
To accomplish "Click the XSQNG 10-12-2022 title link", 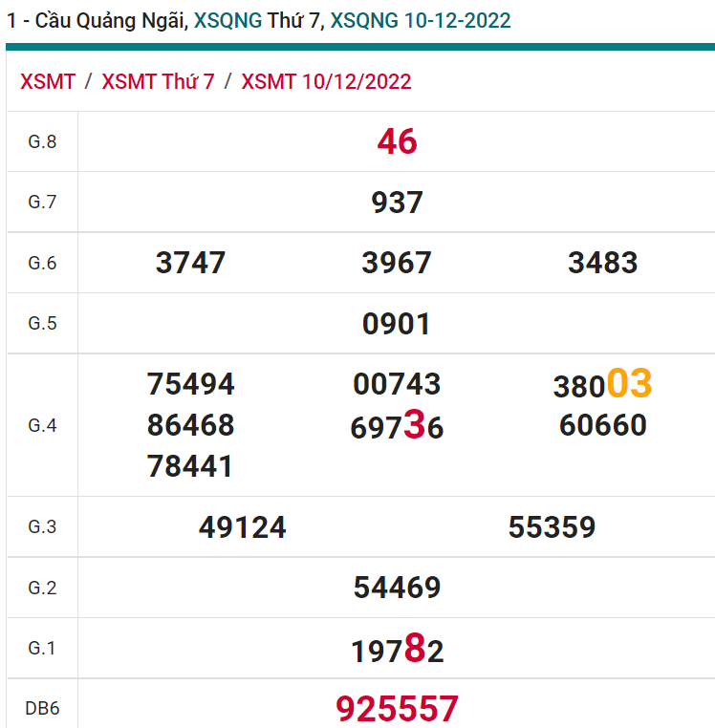I will pos(420,20).
